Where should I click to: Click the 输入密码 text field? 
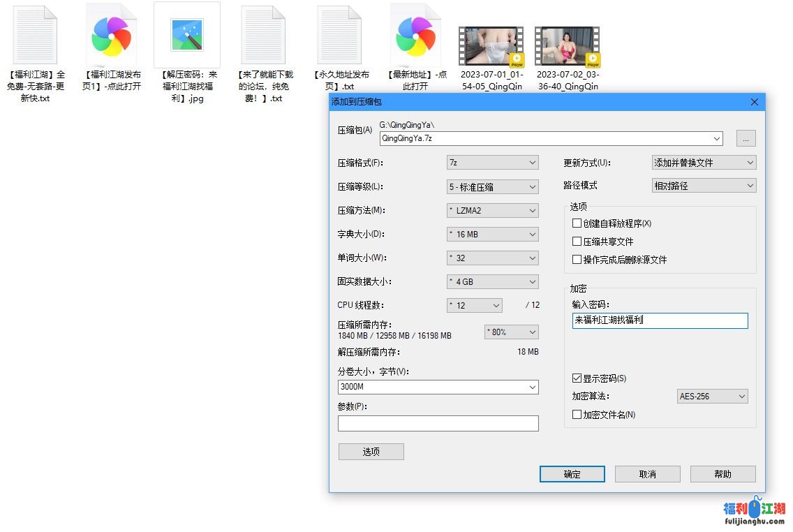(660, 320)
